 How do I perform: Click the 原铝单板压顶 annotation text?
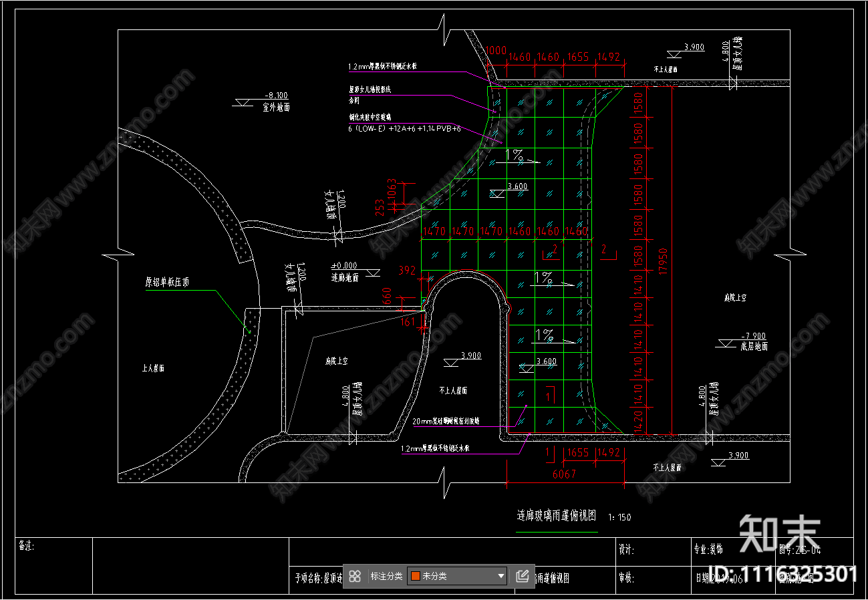click(167, 283)
